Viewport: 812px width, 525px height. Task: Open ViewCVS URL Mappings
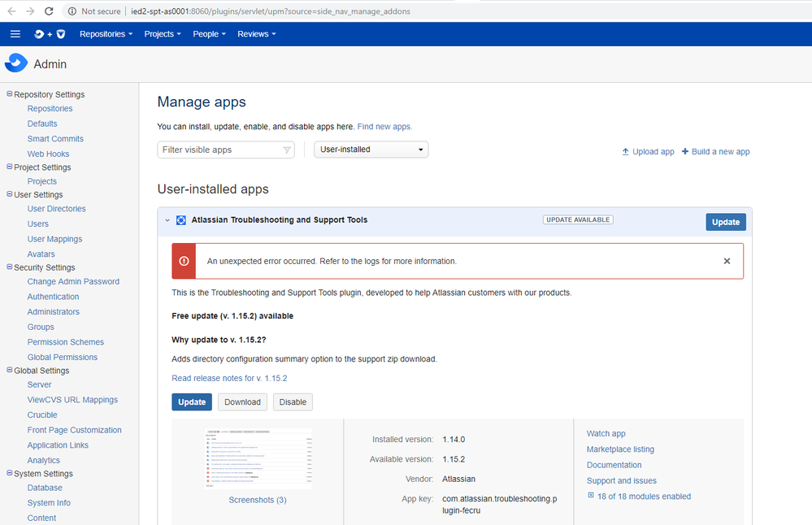(x=72, y=400)
